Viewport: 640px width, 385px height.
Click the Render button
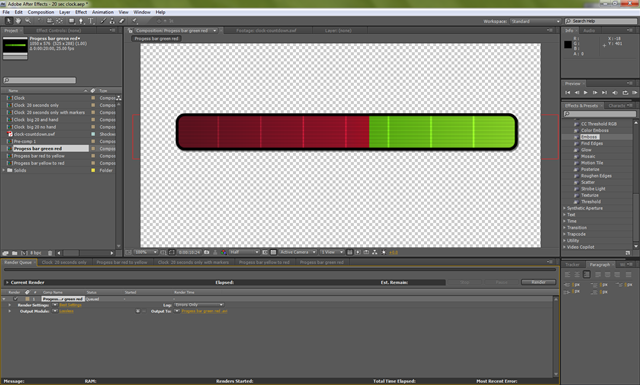click(x=538, y=282)
